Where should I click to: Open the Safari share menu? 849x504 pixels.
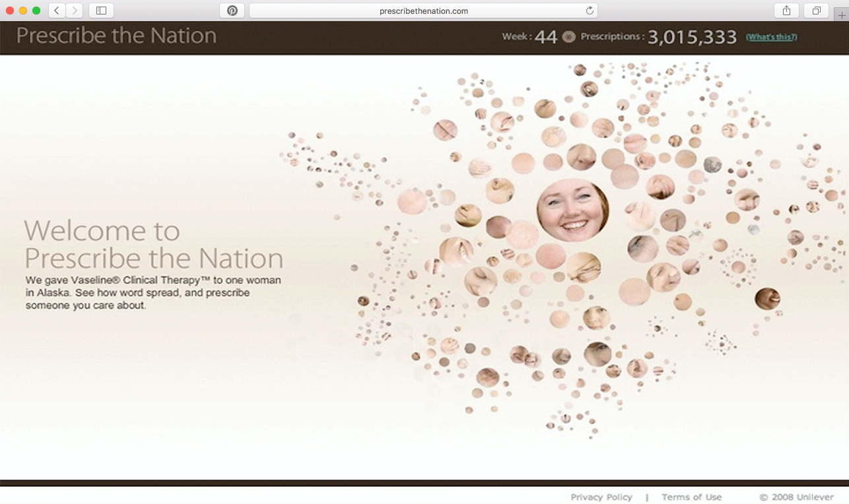[x=786, y=11]
